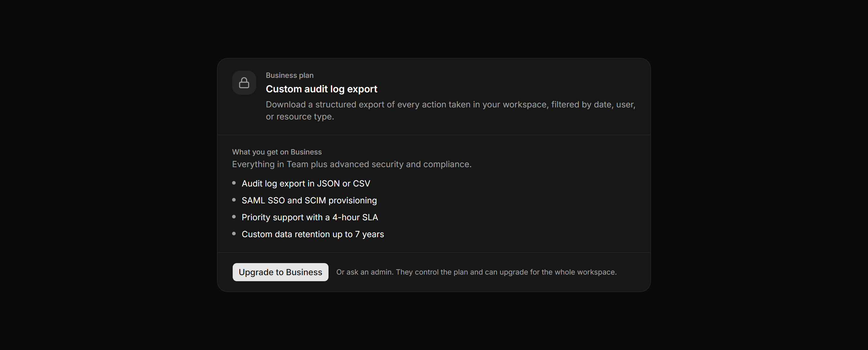
Task: Click the lock icon beside Business plan
Action: [x=244, y=83]
